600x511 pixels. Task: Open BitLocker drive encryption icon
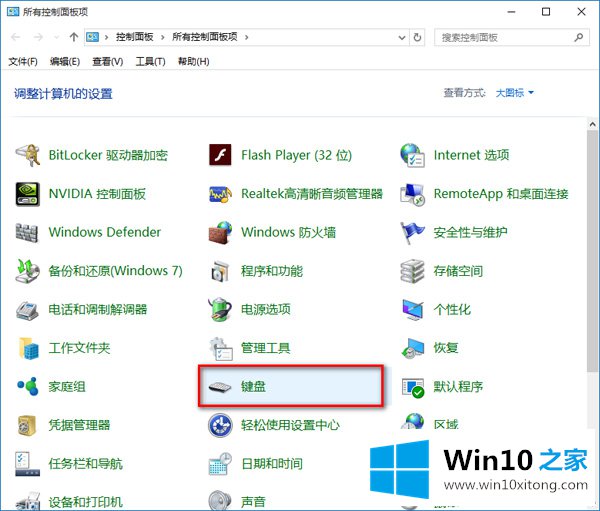click(28, 155)
